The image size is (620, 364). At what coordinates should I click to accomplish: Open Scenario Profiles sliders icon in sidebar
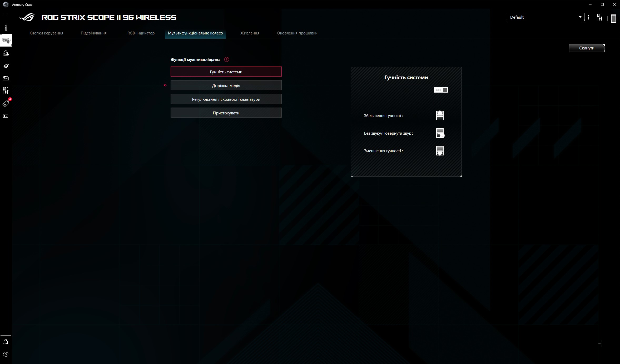point(6,91)
